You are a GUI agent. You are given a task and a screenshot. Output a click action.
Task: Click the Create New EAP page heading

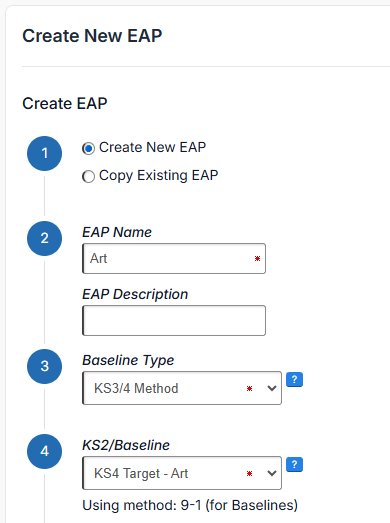(x=92, y=36)
